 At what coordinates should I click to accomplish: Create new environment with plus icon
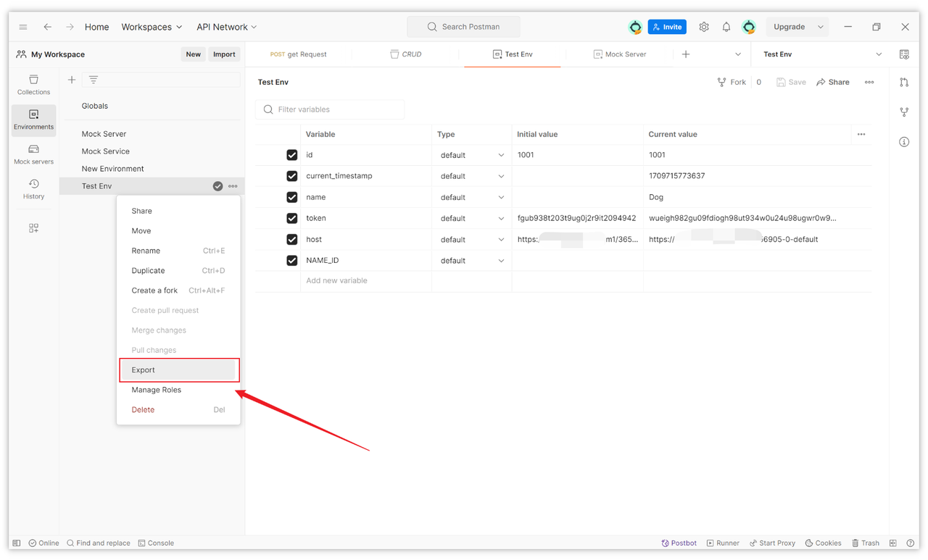point(72,80)
